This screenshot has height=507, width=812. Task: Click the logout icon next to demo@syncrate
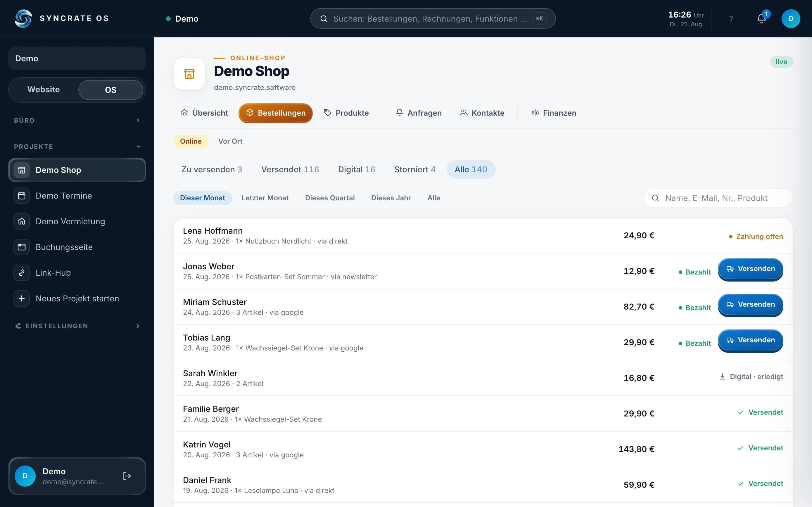pos(127,476)
